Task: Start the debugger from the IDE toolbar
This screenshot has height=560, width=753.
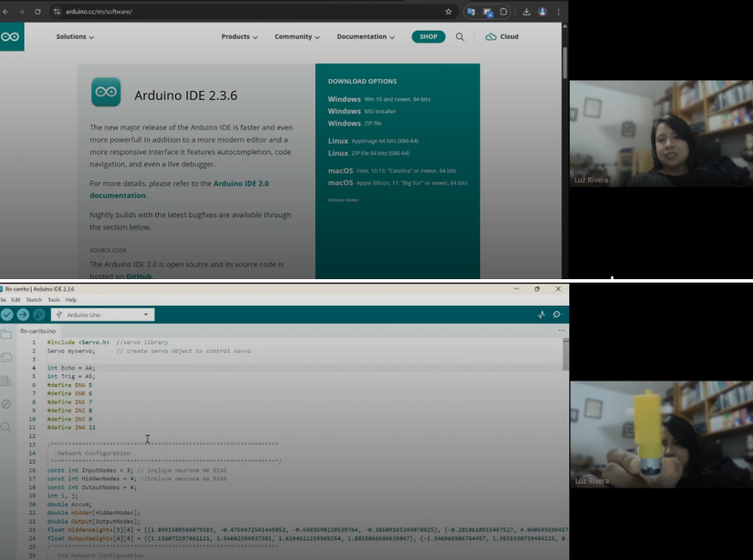Action: click(39, 314)
